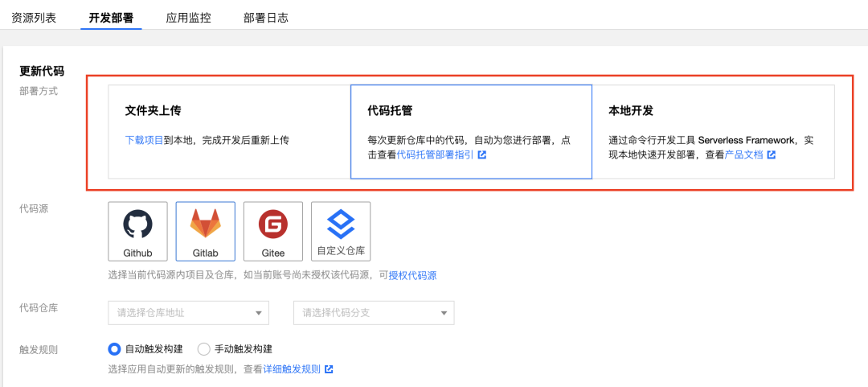Open external link icon beside 代码托管部署指引
868x387 pixels.
pyautogui.click(x=482, y=155)
